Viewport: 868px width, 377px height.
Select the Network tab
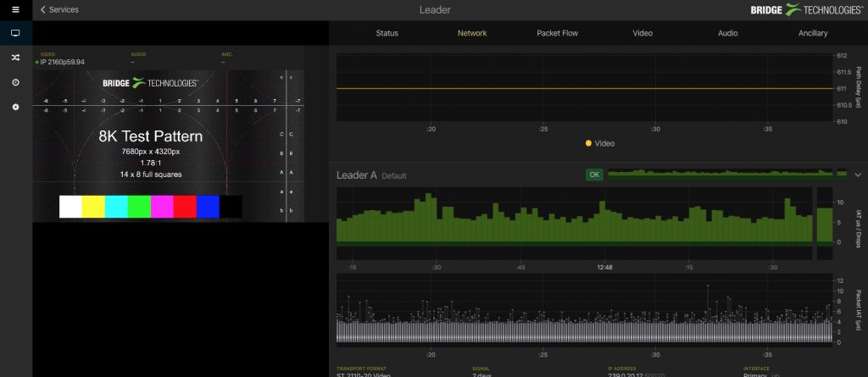[x=472, y=33]
